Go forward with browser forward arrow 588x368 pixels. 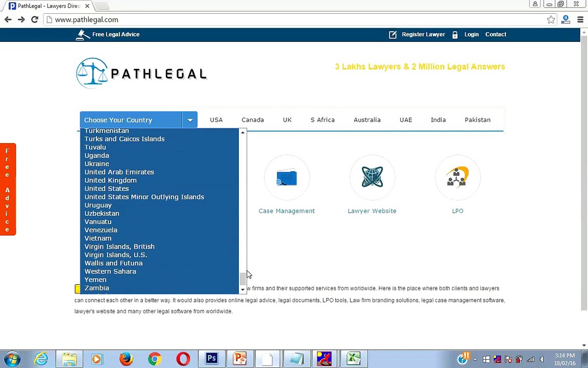pyautogui.click(x=21, y=19)
